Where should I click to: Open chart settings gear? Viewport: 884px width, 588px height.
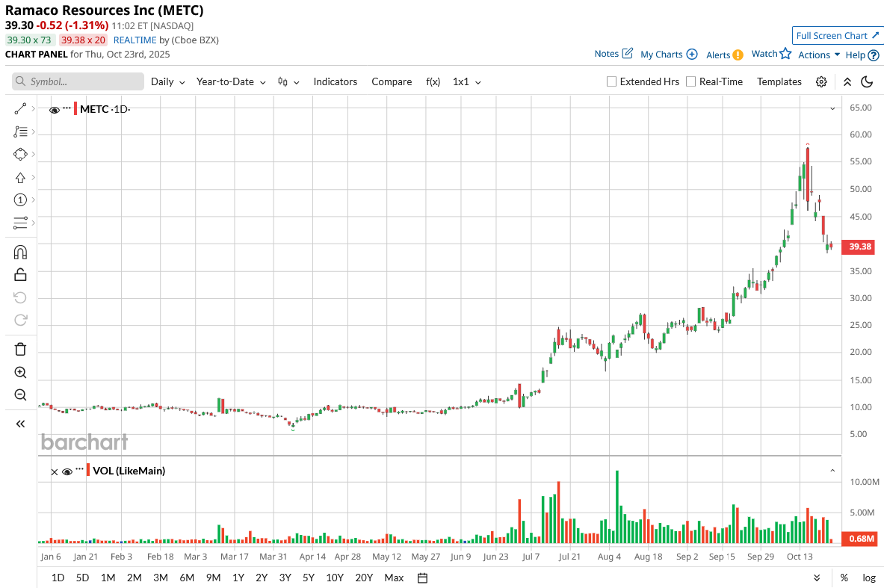(x=821, y=81)
